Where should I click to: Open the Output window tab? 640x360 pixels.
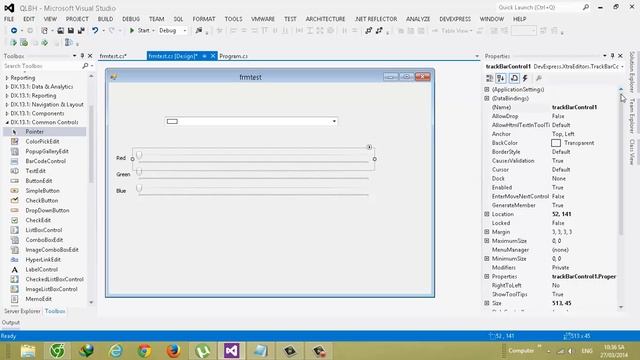(x=11, y=322)
